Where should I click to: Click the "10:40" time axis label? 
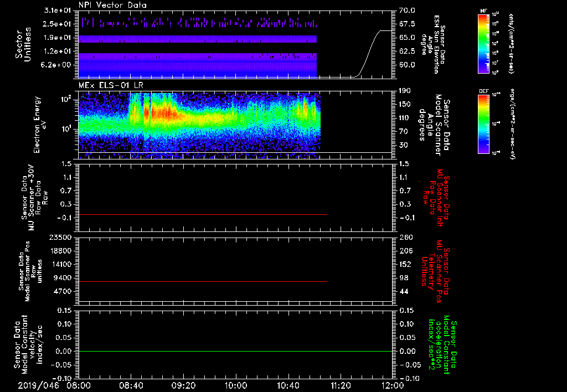[x=288, y=386]
